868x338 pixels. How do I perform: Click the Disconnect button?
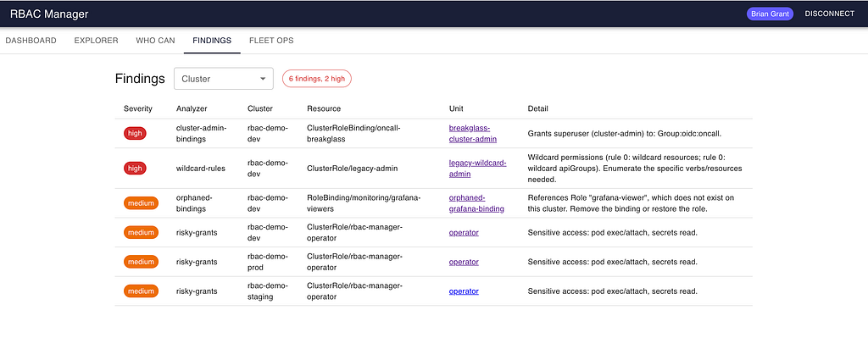tap(829, 14)
